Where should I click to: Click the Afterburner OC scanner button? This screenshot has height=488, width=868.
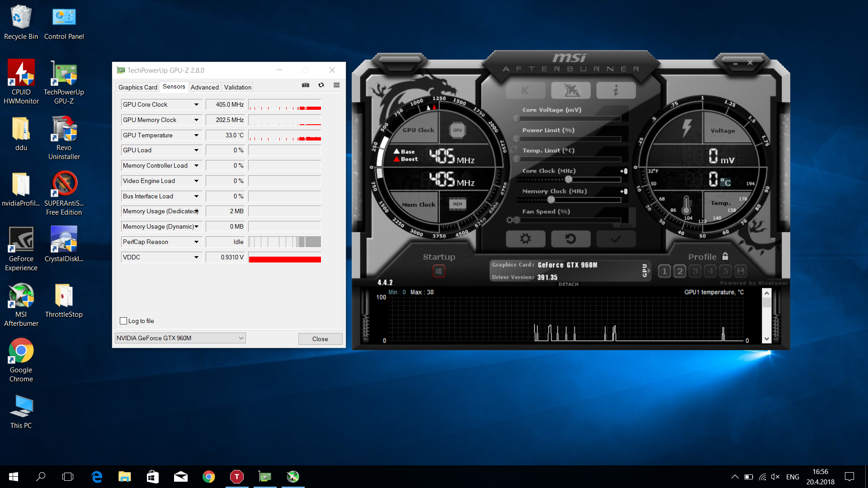pos(571,90)
